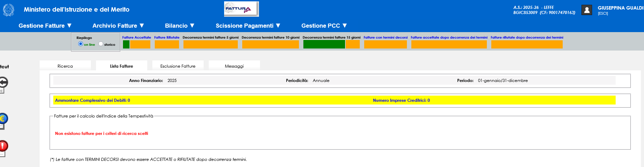Click the Italian Republic emblem icon
Image resolution: width=644 pixels, height=167 pixels.
9,10
